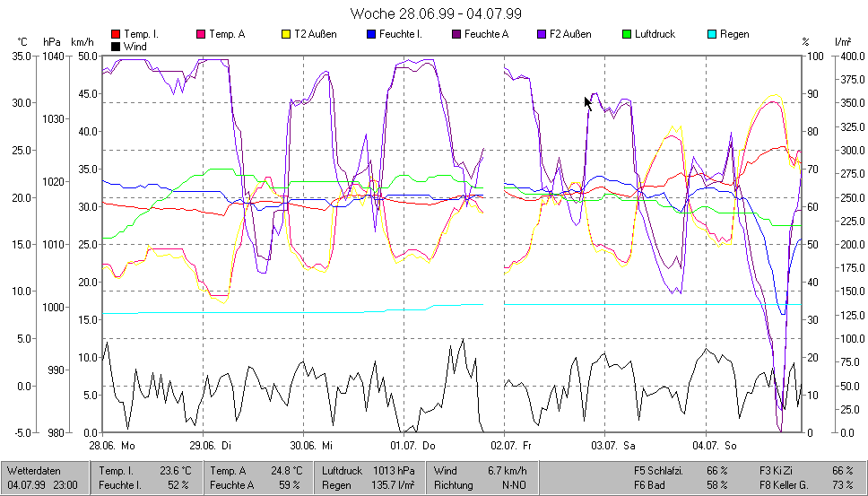
Task: Select the 30.06. Mi date label
Action: pyautogui.click(x=312, y=445)
